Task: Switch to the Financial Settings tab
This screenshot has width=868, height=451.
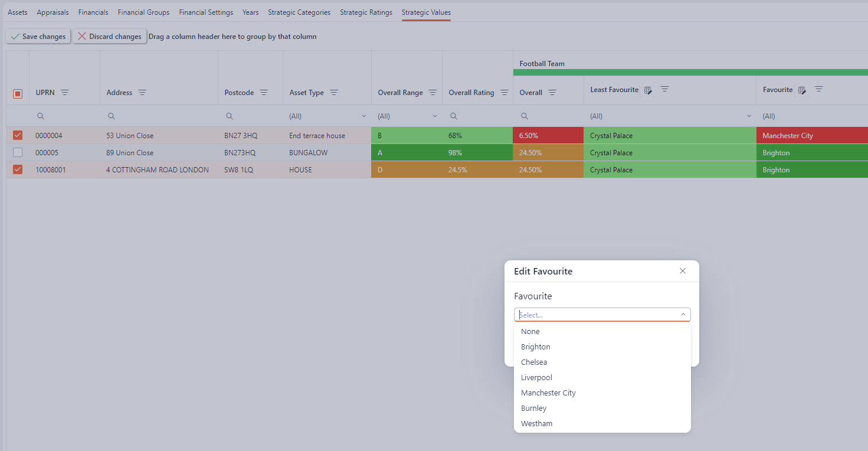Action: [206, 12]
